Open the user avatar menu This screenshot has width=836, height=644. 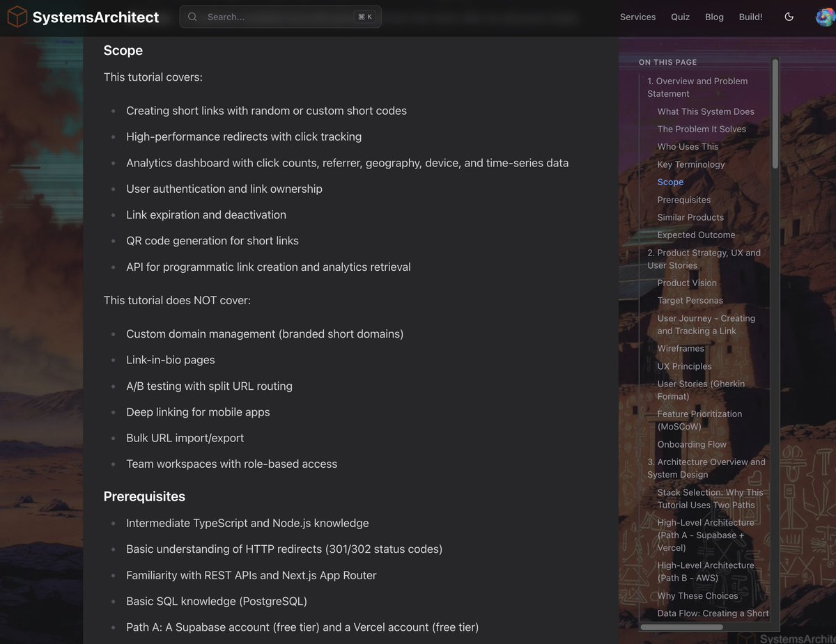pos(826,17)
